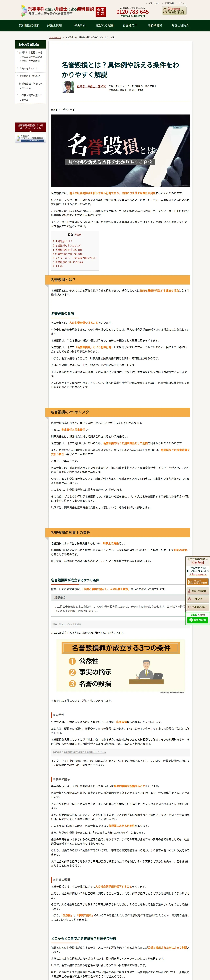Click floating panel phone 0120-783-645
This screenshot has height=980, width=210.
[x=198, y=571]
